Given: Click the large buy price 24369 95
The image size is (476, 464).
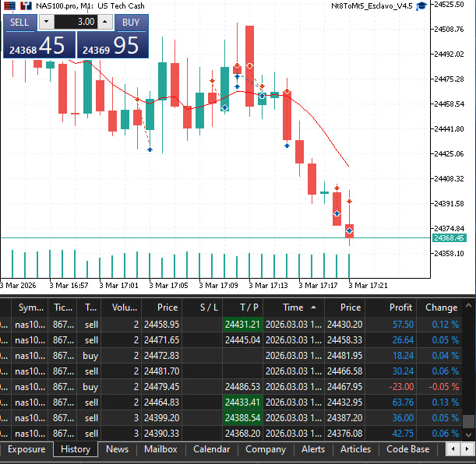Looking at the screenshot, I should [112, 46].
